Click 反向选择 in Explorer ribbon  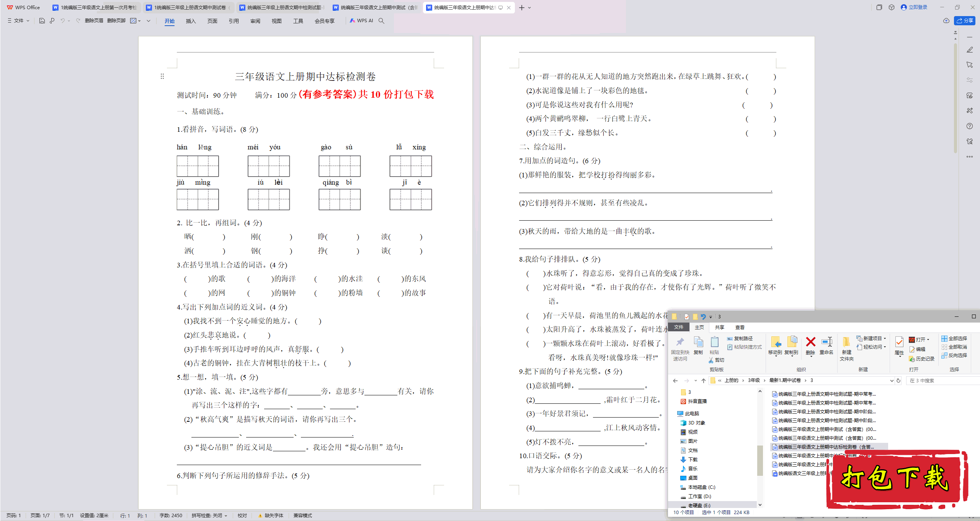[x=954, y=355]
